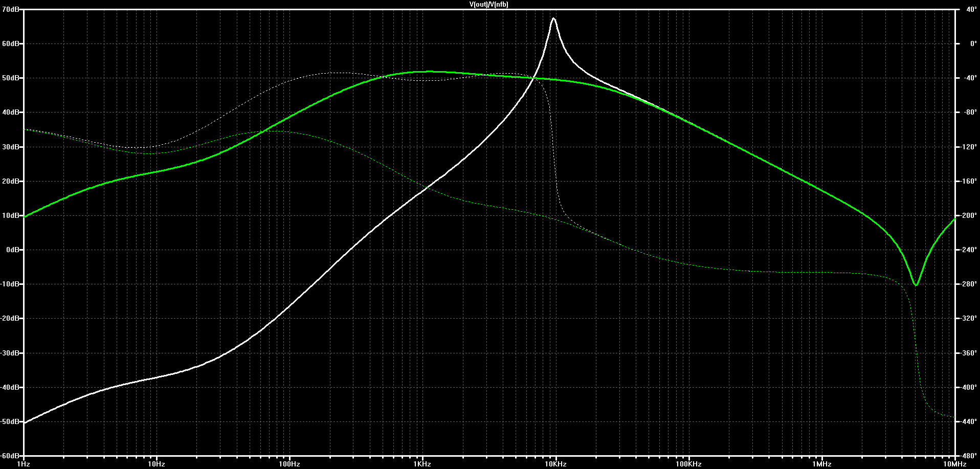Viewport: 980px width, 469px height.
Task: Click the -30dB magnitude axis label
Action: pyautogui.click(x=10, y=353)
